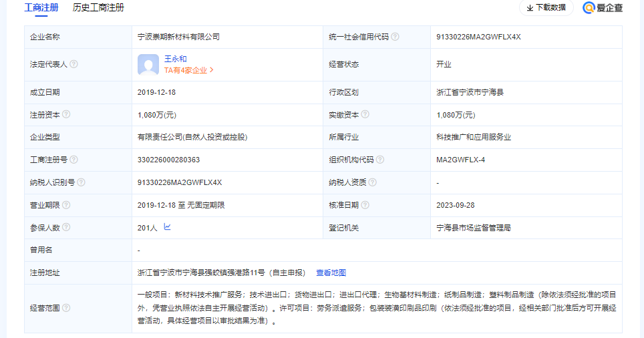Screen dimensions: 644x338
Task: Click help icon beside 核准日期
Action: click(x=365, y=204)
